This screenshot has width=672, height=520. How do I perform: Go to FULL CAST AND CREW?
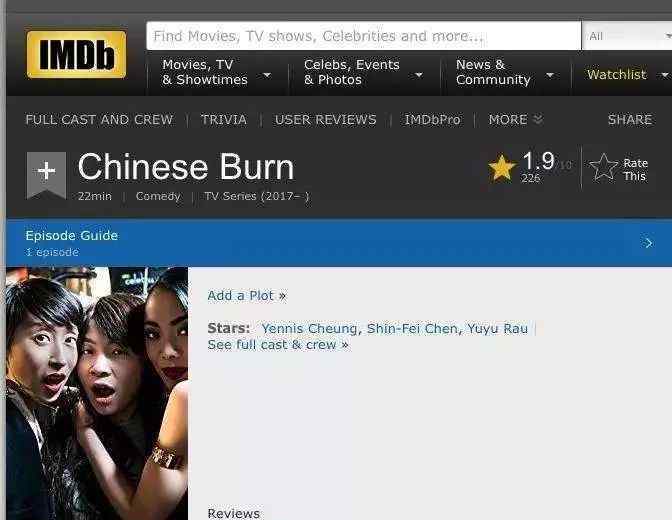[x=99, y=120]
